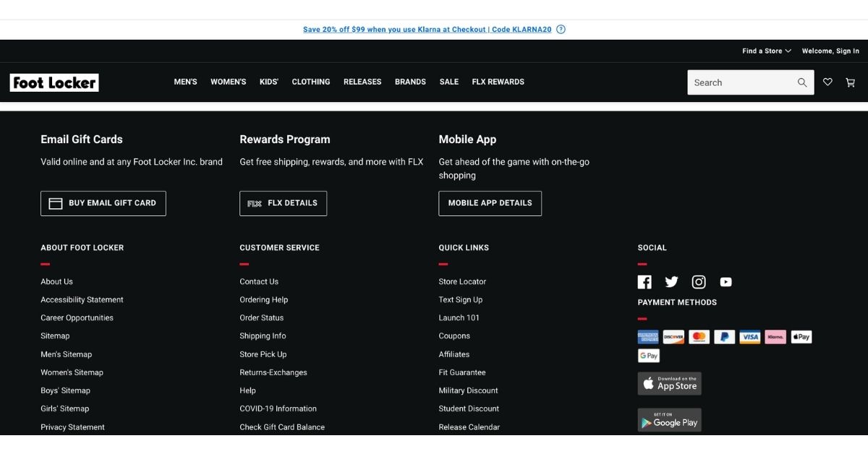Screen dimensions: 868x454
Task: Open the Men's Sitemap link
Action: [66, 354]
